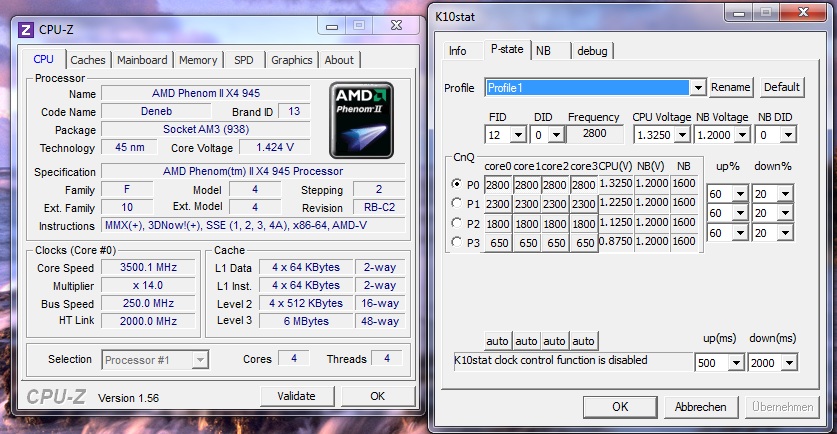Viewport: 837px width, 434px height.
Task: Click the core0 auto button
Action: pyautogui.click(x=497, y=341)
